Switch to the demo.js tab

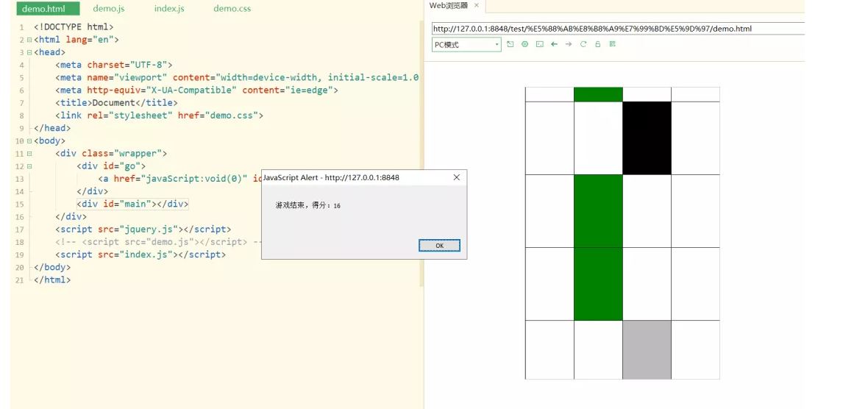point(109,9)
